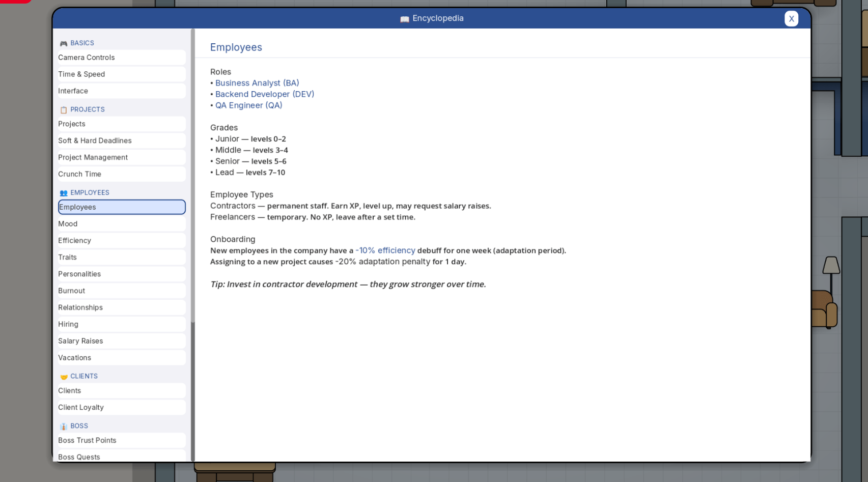Click the 'Junior — levels 0–2' line
The width and height of the screenshot is (868, 482).
coord(248,139)
